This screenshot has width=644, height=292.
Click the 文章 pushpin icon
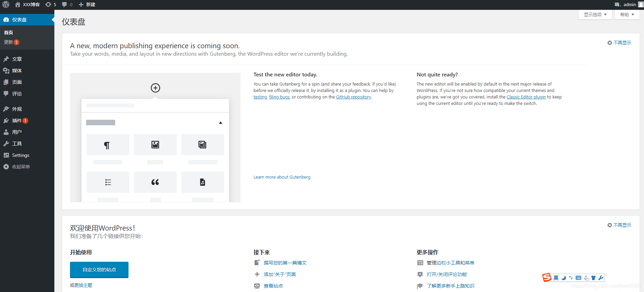pos(6,59)
